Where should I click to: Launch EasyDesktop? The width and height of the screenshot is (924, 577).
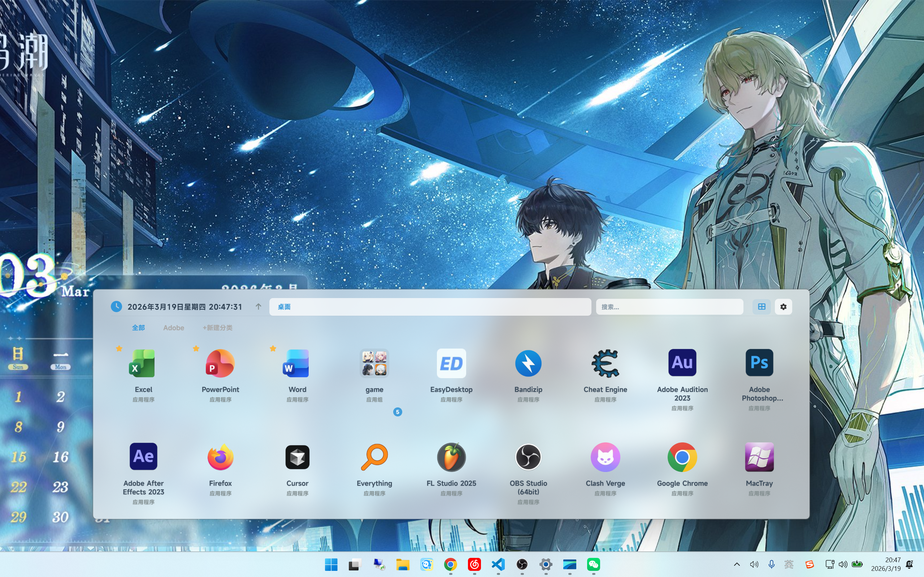click(x=451, y=363)
